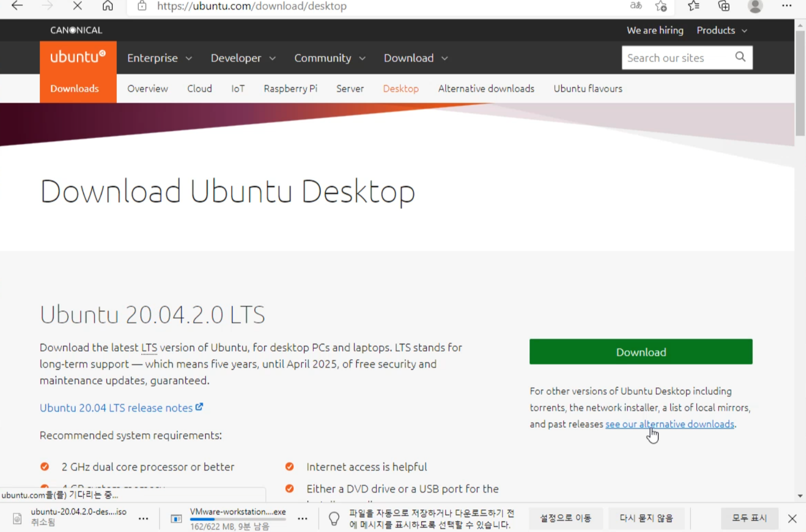806x532 pixels.
Task: Click the 모두 표시 button
Action: (x=749, y=518)
